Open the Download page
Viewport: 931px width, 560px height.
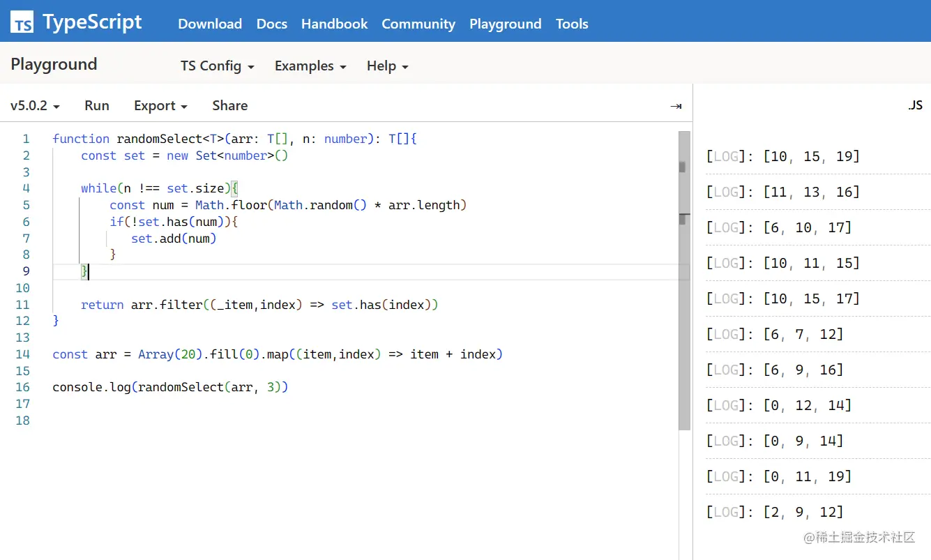210,24
